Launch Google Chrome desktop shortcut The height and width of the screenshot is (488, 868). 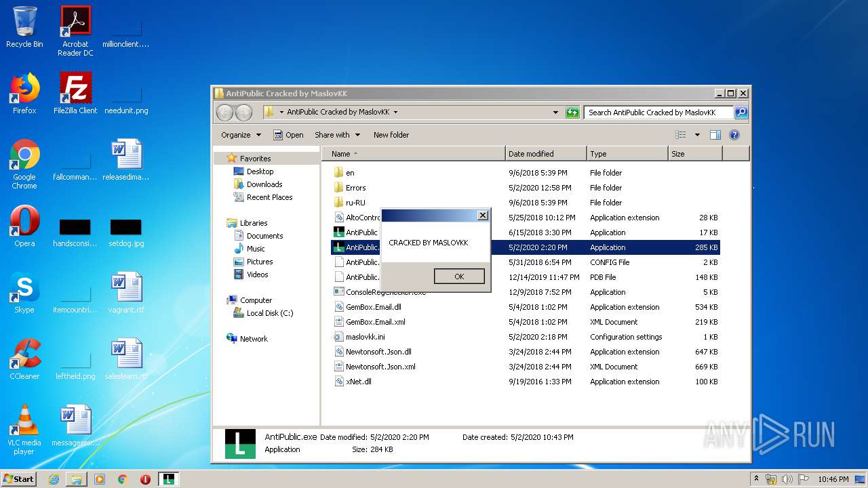pyautogui.click(x=24, y=164)
